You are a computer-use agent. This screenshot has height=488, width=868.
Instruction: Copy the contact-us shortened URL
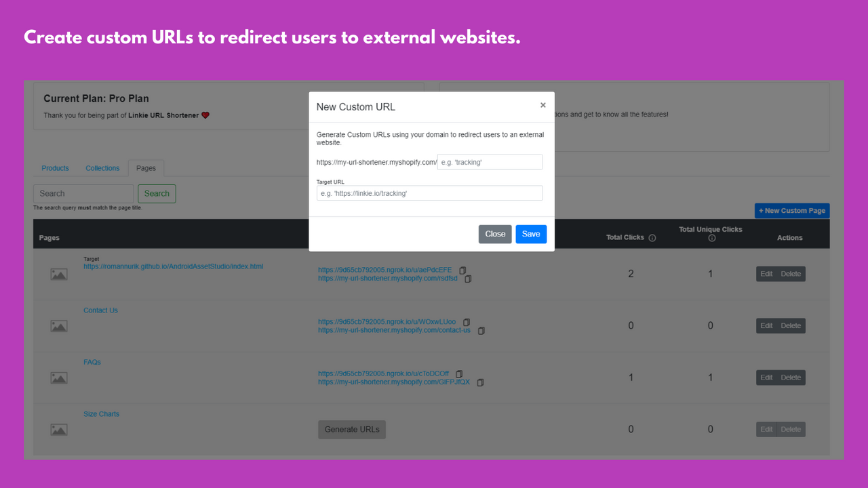click(x=481, y=330)
